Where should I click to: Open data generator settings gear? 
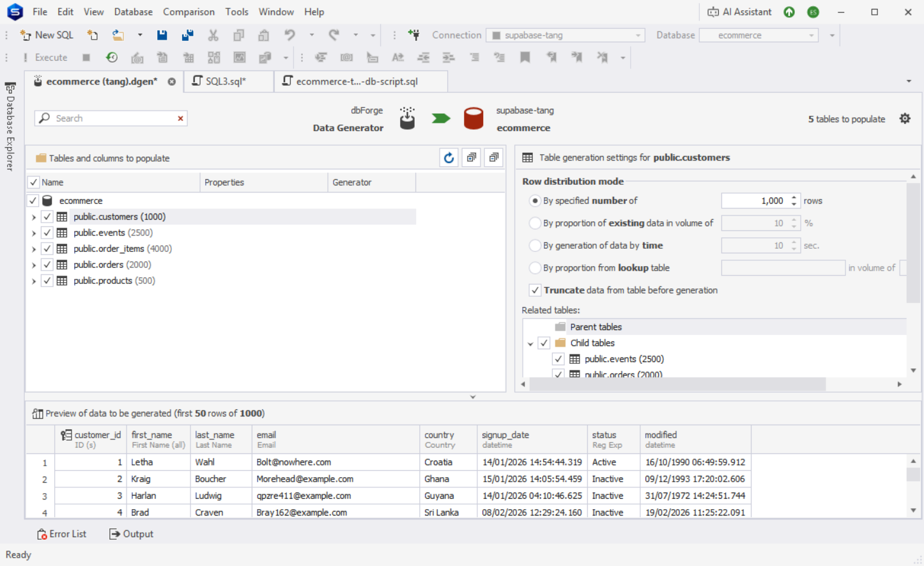[905, 119]
